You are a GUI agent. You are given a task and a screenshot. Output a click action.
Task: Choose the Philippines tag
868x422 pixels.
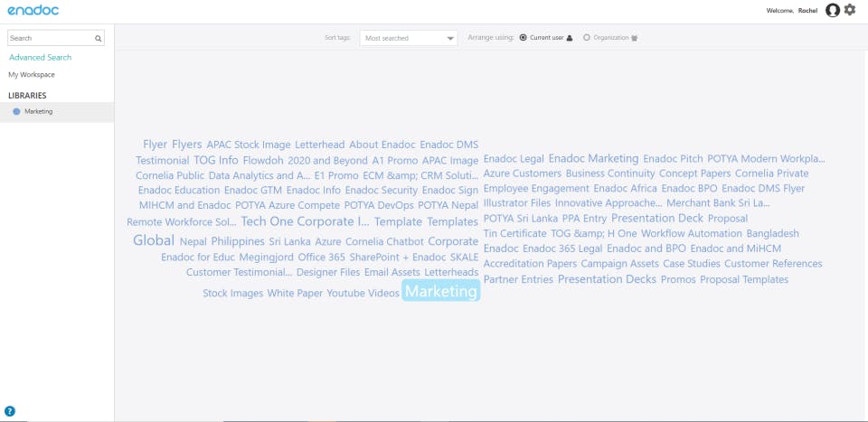click(238, 241)
